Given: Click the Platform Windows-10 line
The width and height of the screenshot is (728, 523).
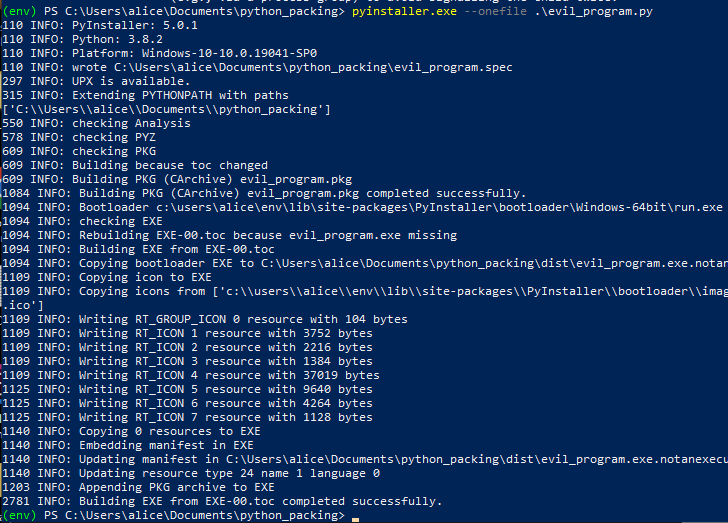Looking at the screenshot, I should point(160,53).
